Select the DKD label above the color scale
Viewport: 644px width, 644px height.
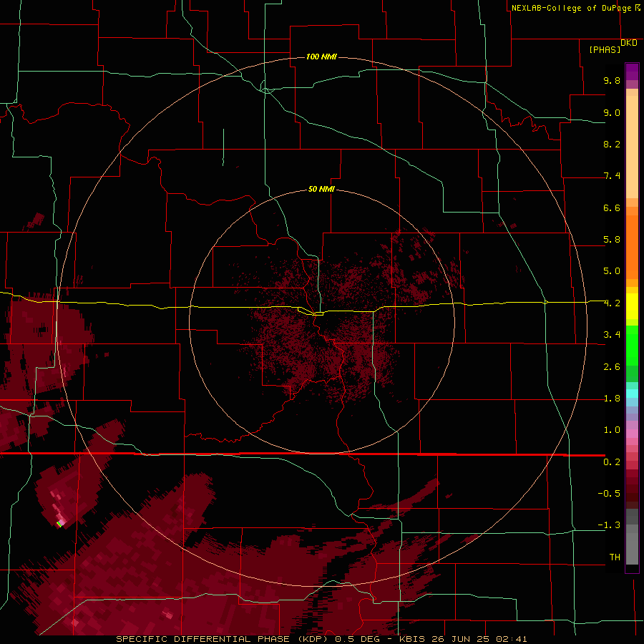coord(629,43)
